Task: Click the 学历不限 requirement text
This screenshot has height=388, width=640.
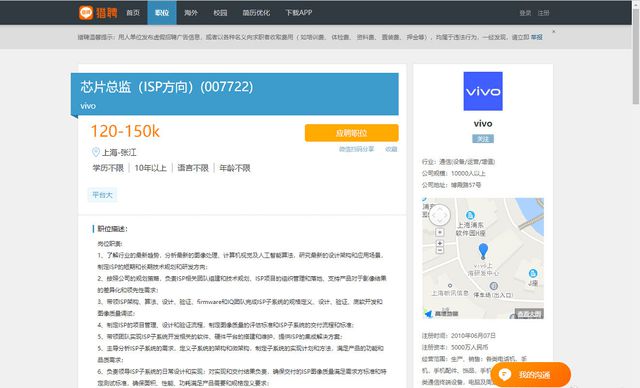Action: coord(108,168)
